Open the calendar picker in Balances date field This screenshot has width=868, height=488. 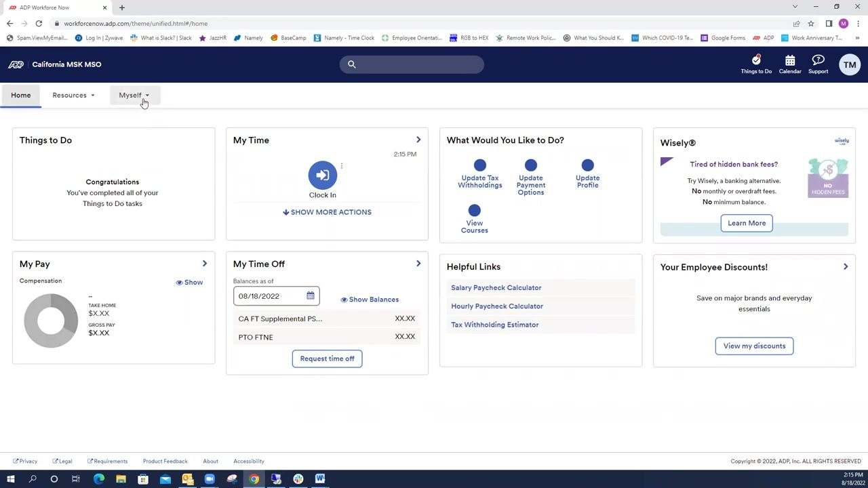[x=311, y=296]
